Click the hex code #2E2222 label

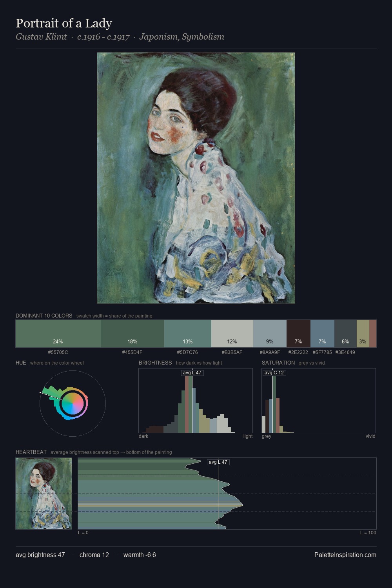pos(298,352)
